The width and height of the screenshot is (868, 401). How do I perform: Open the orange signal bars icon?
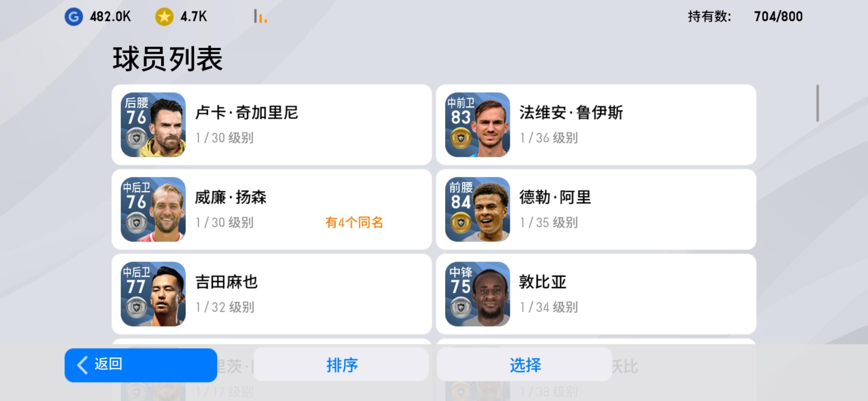tap(260, 16)
